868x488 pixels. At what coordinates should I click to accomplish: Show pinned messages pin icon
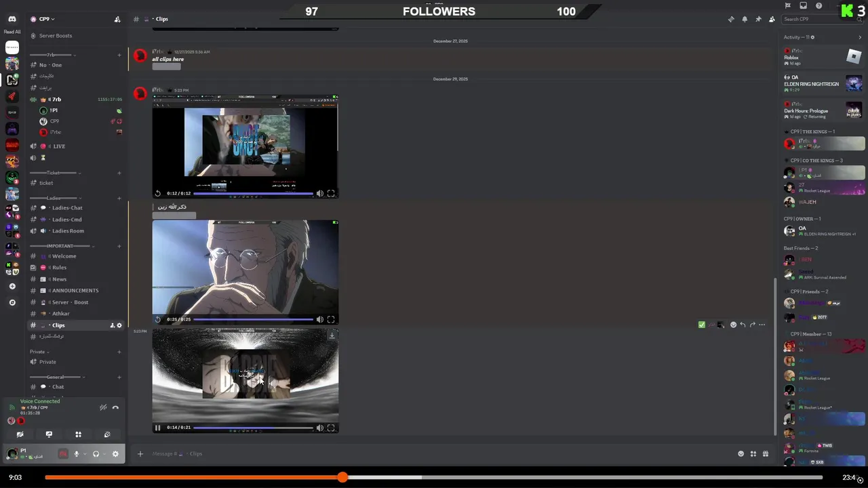pyautogui.click(x=758, y=19)
